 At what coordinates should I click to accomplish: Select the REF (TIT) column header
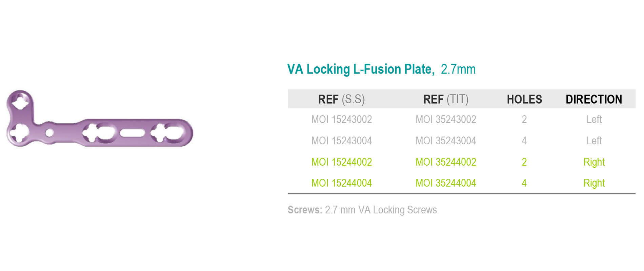(446, 99)
